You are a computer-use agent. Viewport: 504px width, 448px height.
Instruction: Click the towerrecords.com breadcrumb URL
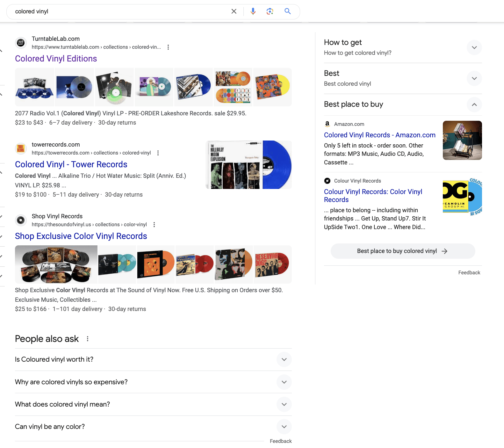point(91,153)
